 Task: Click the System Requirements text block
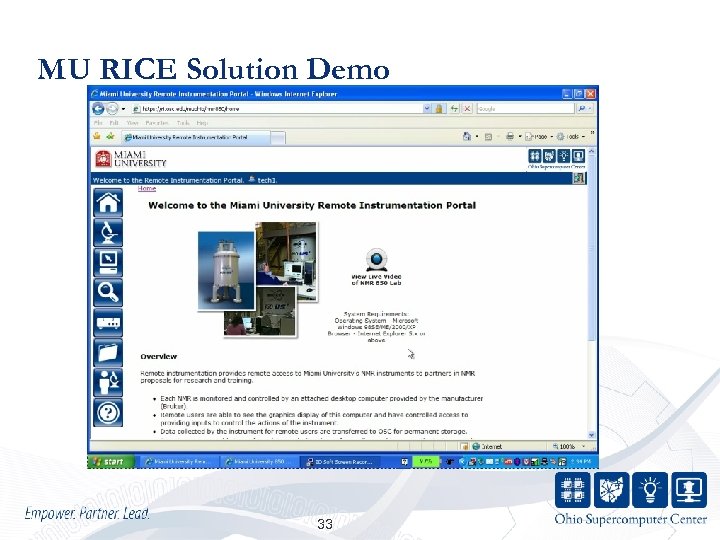click(377, 327)
